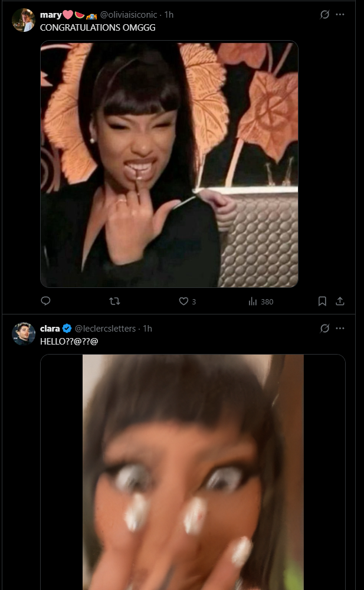
Task: Open blurry image in clara's tweet
Action: coord(193,472)
